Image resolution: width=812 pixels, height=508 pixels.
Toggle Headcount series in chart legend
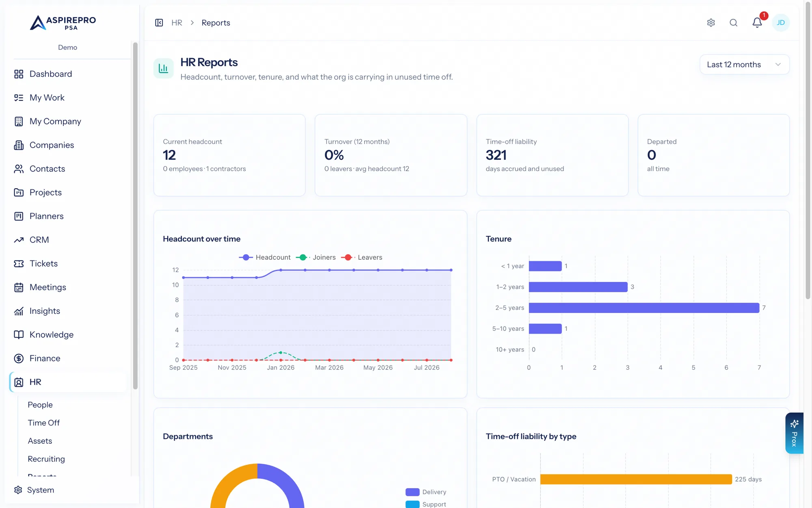pos(265,257)
